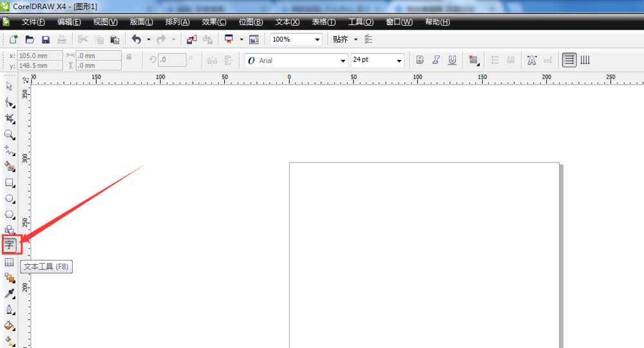The height and width of the screenshot is (348, 644).
Task: Click the 贴齐 snap button
Action: 341,39
